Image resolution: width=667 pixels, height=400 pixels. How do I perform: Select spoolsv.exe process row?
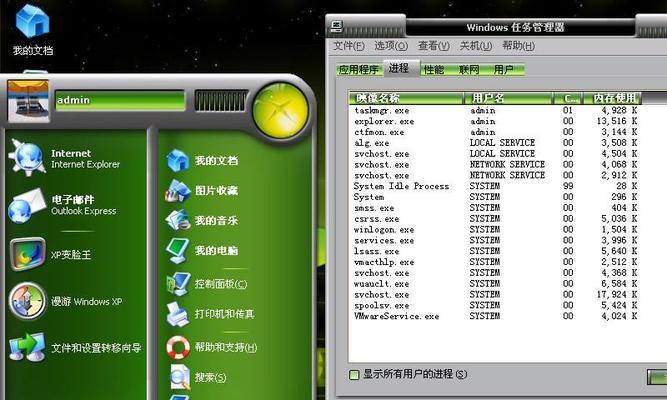tap(496, 306)
